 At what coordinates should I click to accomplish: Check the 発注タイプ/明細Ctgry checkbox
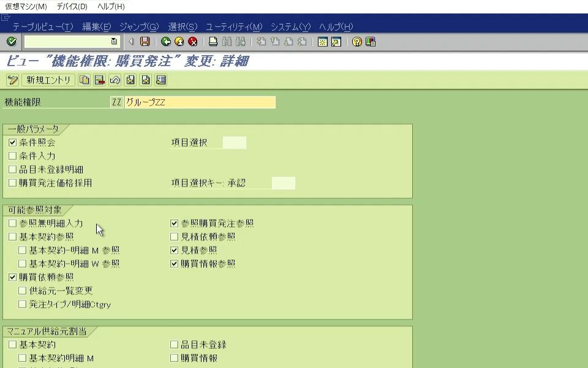point(22,304)
